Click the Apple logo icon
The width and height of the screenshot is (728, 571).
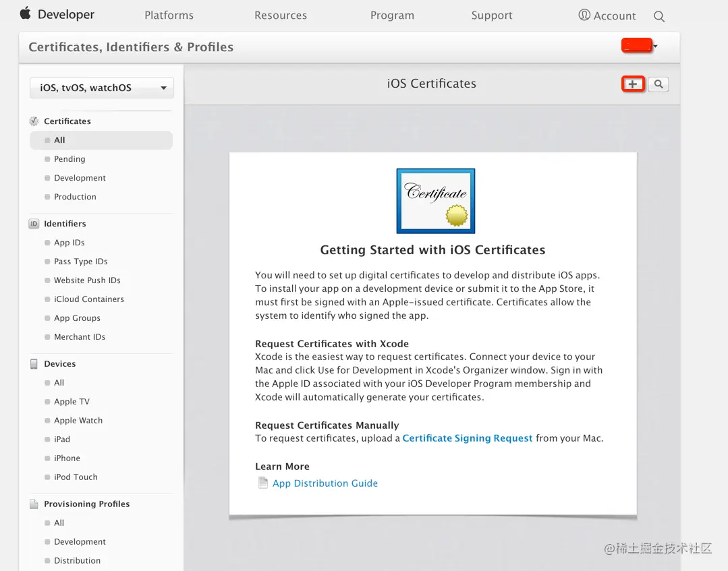tap(26, 13)
